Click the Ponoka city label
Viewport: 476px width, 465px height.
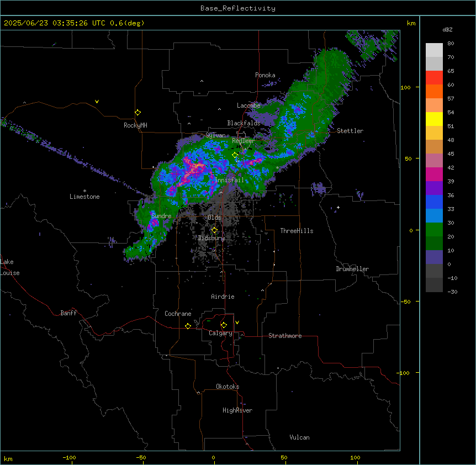[x=265, y=75]
